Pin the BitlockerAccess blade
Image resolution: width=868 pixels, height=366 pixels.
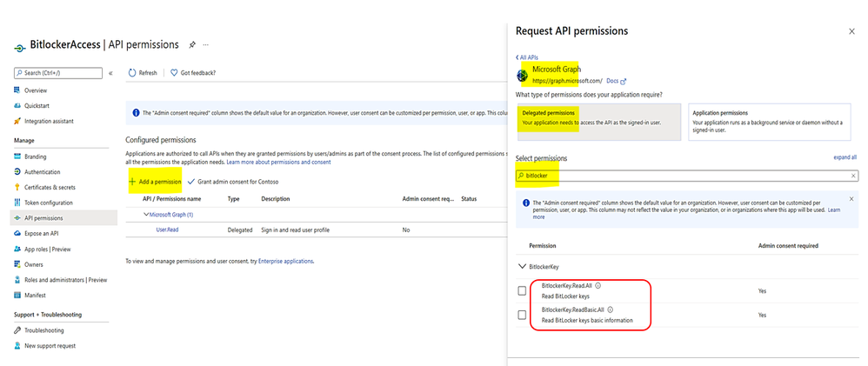(191, 45)
